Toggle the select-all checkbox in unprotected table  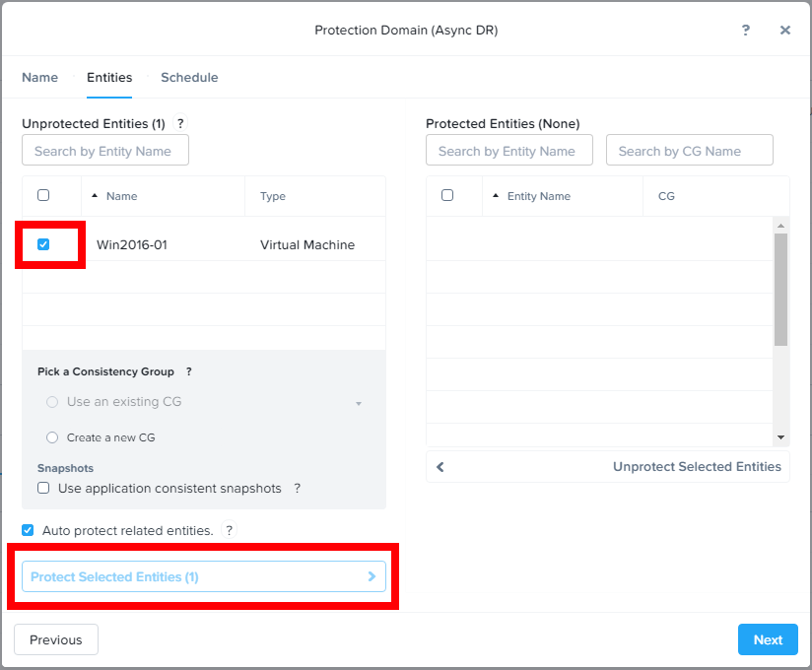(43, 195)
